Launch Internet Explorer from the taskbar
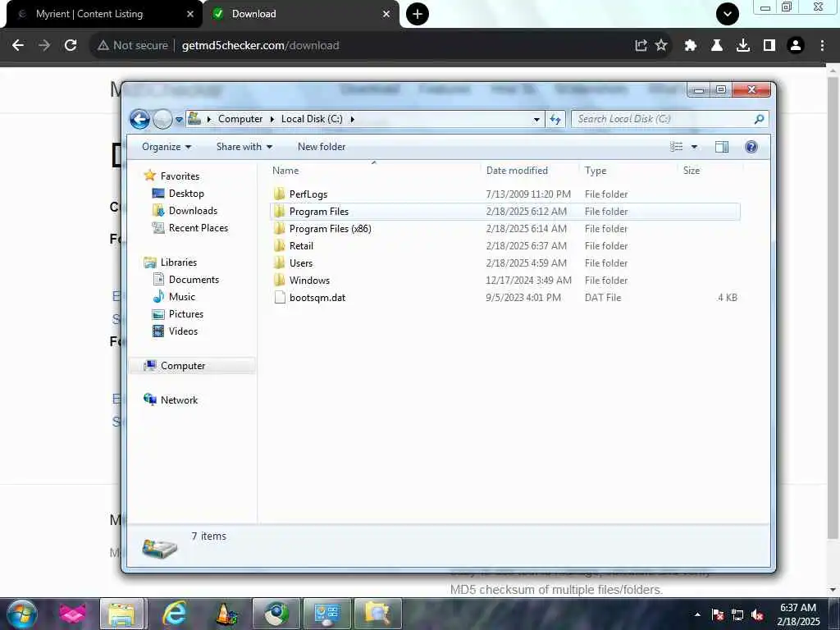 tap(175, 614)
